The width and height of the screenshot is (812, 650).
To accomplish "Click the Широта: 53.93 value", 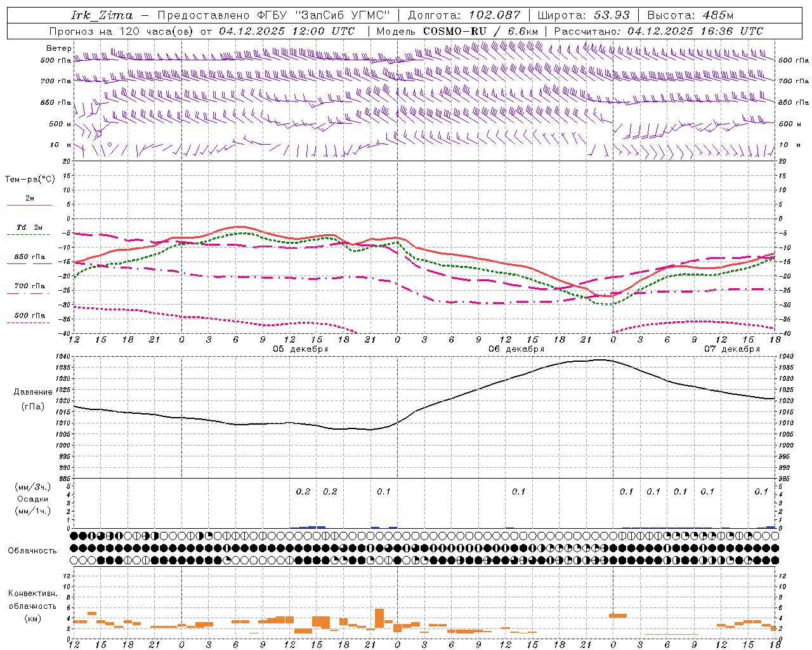I will tap(584, 15).
